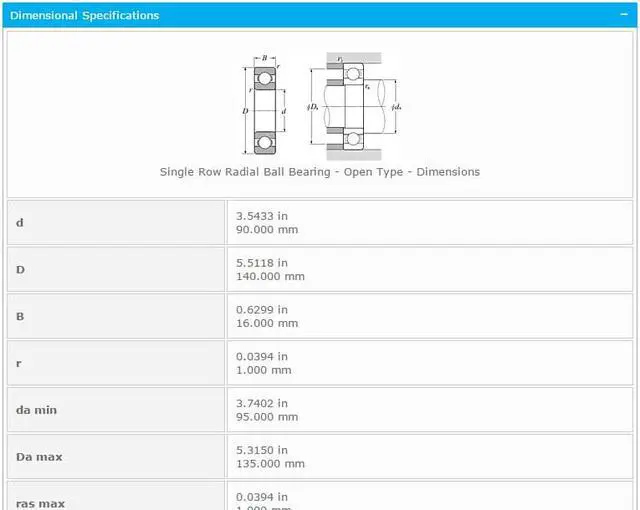
Task: Select the 3.5433 in bore value
Action: pos(262,216)
